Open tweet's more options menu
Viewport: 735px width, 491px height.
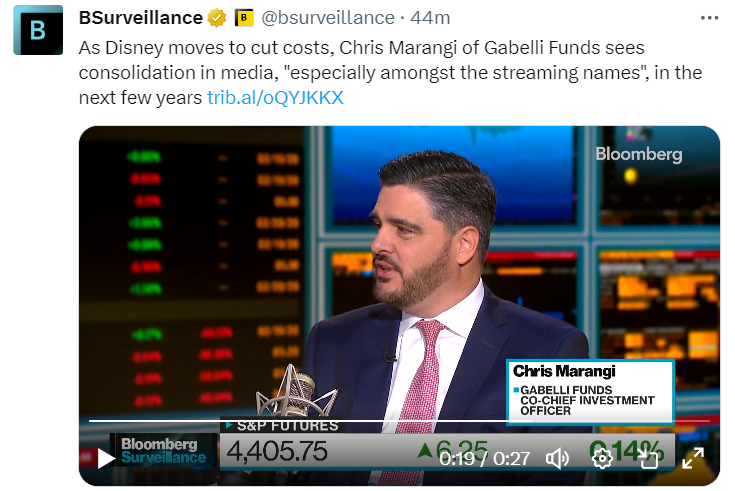click(x=709, y=18)
